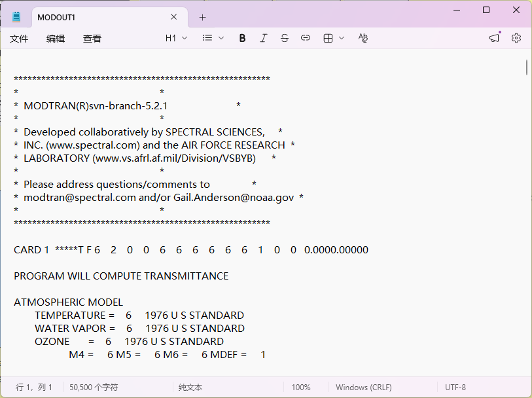Viewport: 532px width, 398px height.
Task: Add a new tab with plus button
Action: point(203,17)
